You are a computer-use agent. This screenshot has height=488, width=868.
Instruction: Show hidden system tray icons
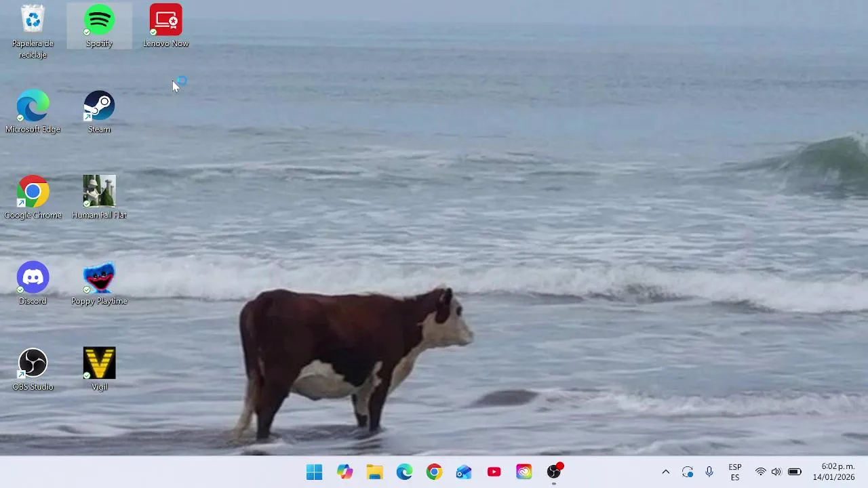click(665, 472)
